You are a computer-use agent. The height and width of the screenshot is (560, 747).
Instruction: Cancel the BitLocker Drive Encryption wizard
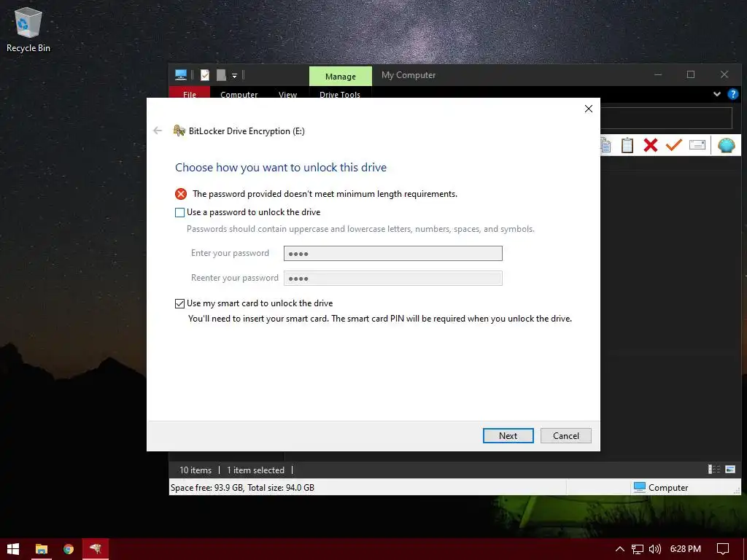[x=565, y=436]
